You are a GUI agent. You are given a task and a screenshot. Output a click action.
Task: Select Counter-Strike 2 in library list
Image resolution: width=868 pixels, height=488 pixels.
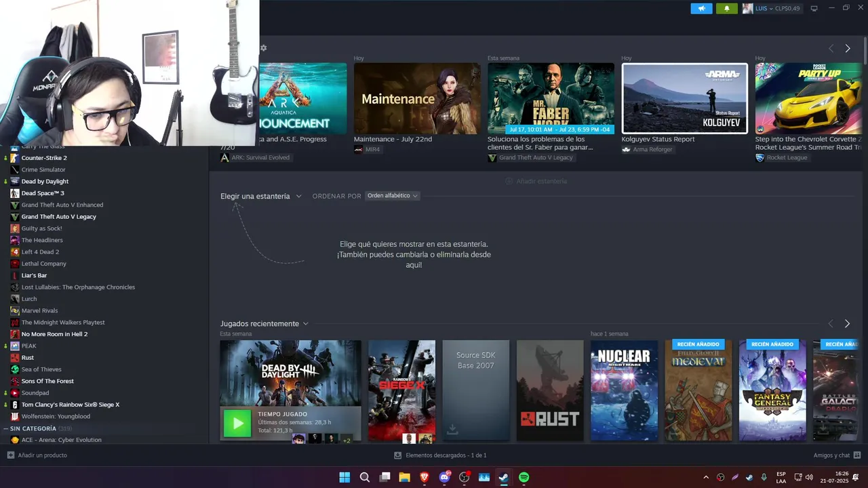(x=44, y=158)
